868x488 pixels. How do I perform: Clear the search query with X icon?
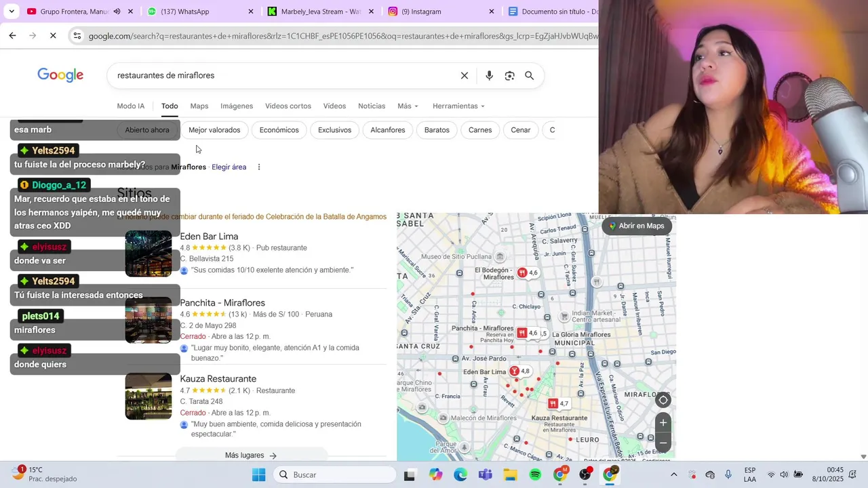click(465, 75)
